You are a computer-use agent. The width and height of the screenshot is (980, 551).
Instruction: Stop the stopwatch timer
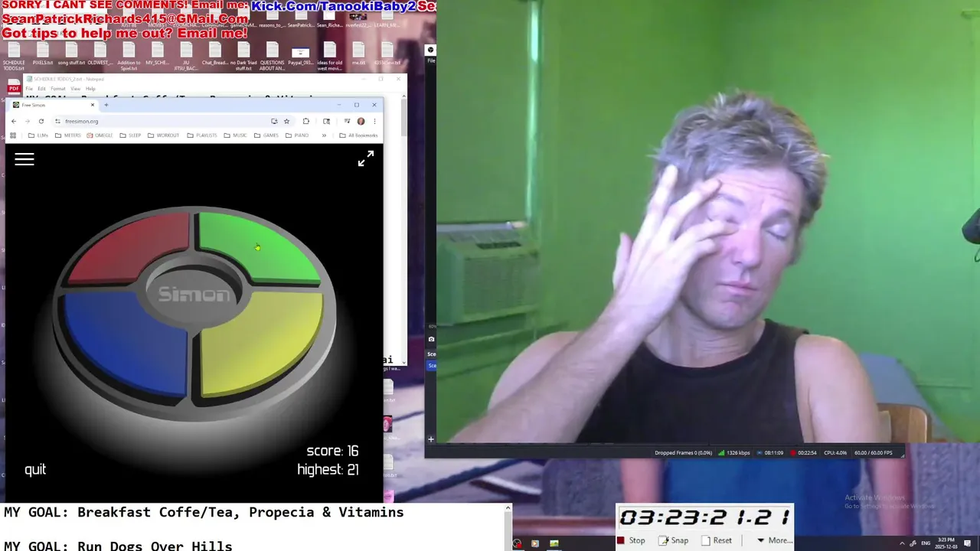tap(631, 540)
